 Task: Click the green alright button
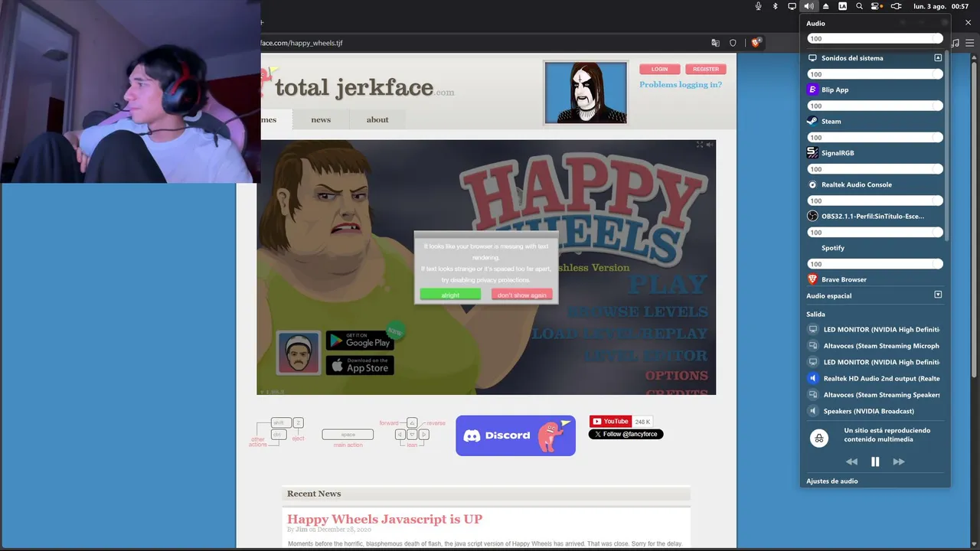[450, 295]
